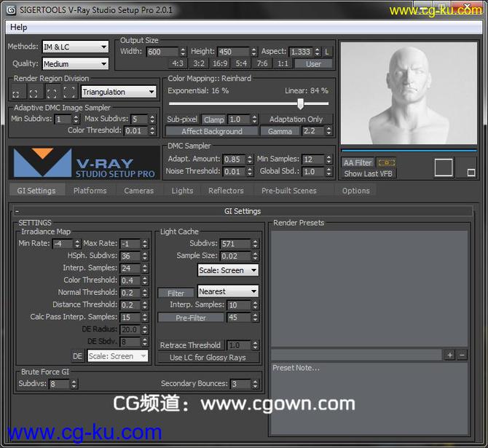Screen dimensions: 488x448
Task: Open the Nearest filter dropdown
Action: tap(228, 291)
